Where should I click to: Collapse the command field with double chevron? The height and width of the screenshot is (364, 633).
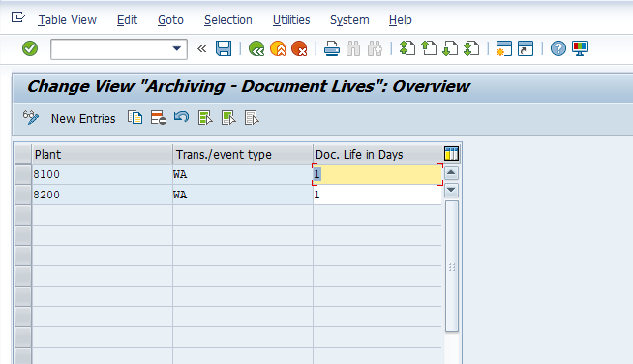click(202, 48)
